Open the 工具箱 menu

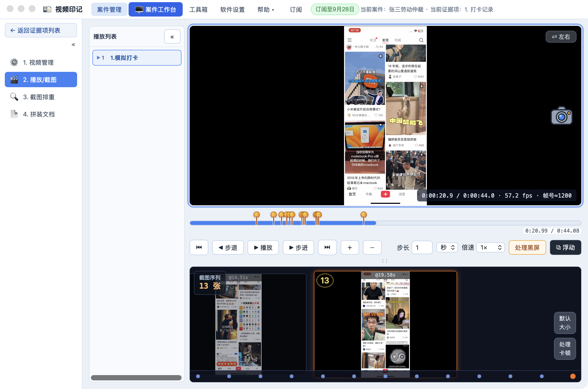click(x=198, y=9)
